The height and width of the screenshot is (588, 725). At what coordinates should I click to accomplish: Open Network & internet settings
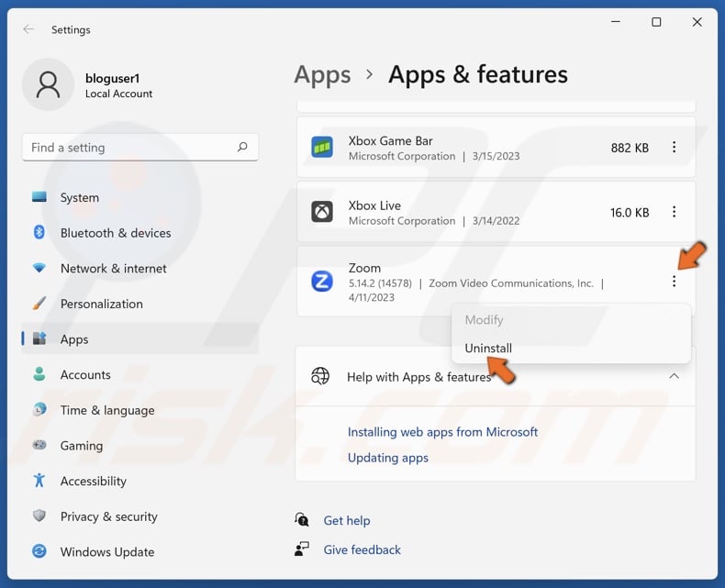tap(139, 268)
